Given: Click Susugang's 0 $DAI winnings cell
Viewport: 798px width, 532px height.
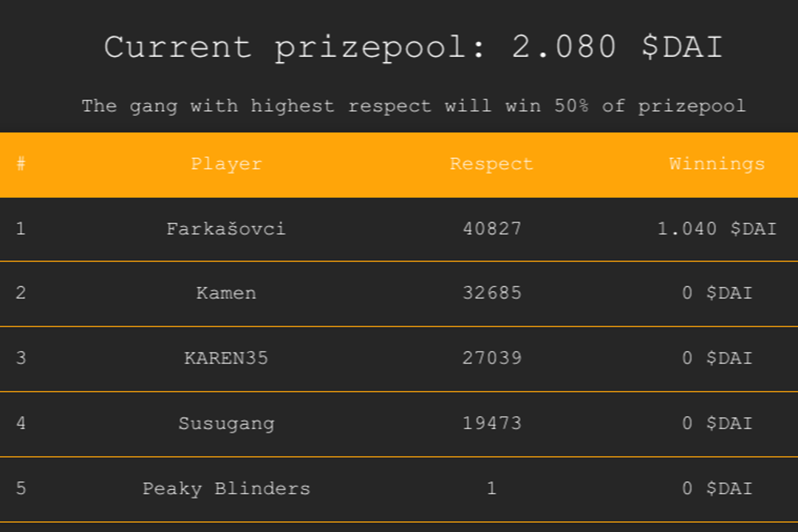Looking at the screenshot, I should coord(717,423).
